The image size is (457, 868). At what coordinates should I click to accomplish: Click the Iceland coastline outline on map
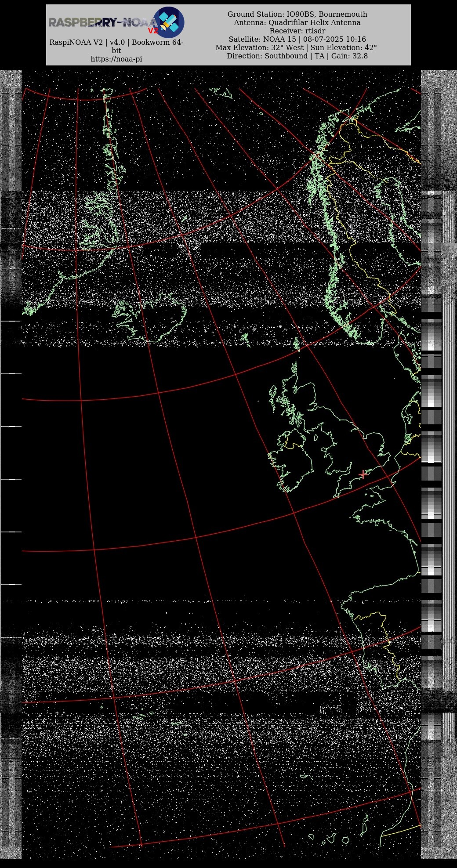tap(149, 317)
